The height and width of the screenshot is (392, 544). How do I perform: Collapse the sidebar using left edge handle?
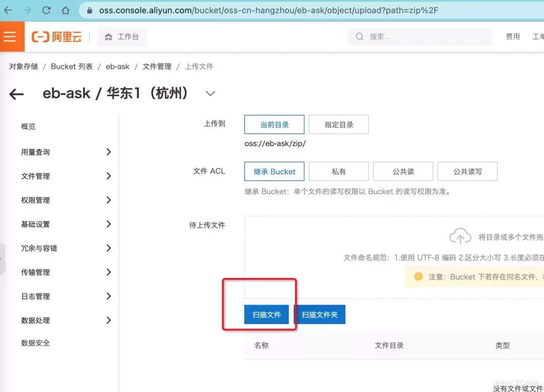click(x=2, y=259)
